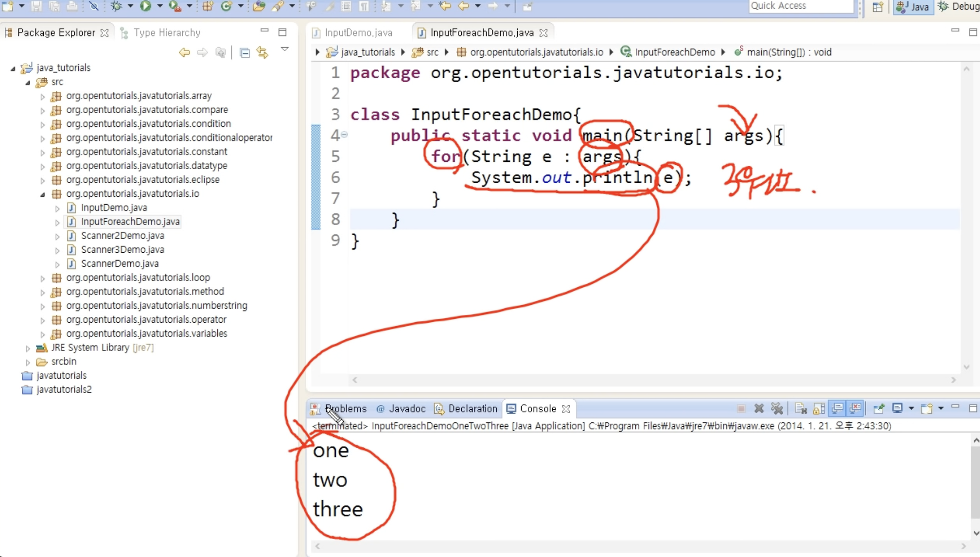
Task: Open the Run button dropdown arrow
Action: click(159, 6)
